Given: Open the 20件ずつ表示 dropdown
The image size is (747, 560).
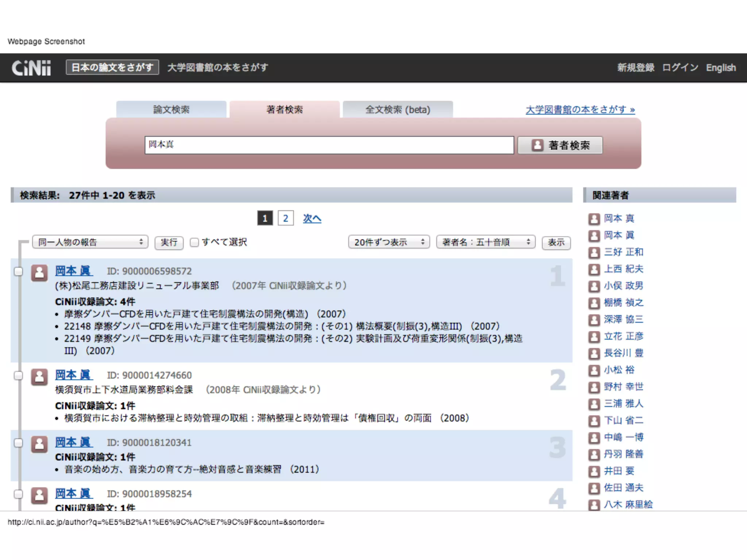Looking at the screenshot, I should coord(389,242).
